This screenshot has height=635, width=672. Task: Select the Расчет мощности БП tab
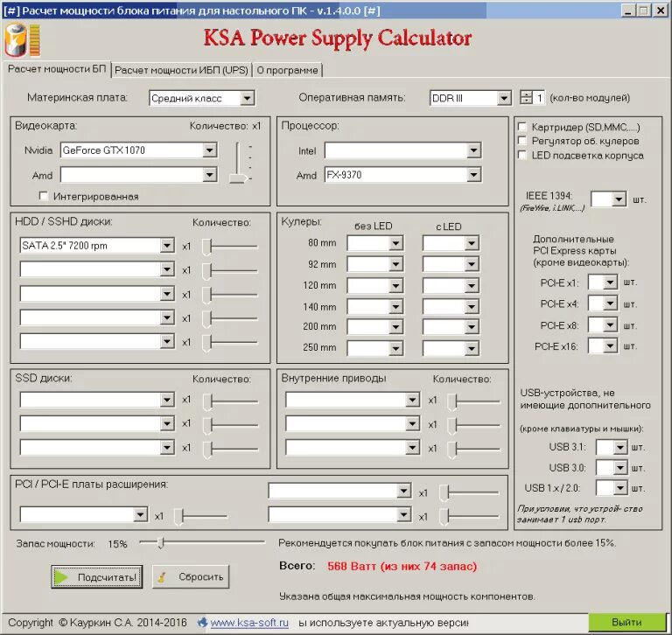[x=57, y=69]
